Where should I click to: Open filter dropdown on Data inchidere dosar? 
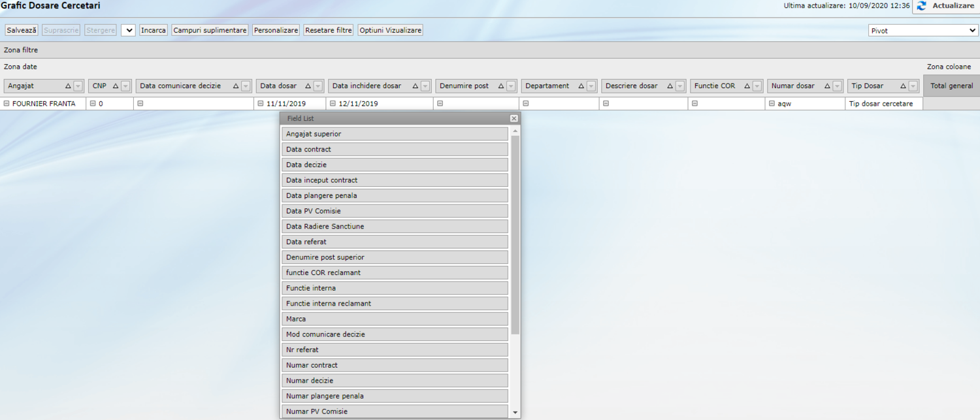pyautogui.click(x=425, y=86)
